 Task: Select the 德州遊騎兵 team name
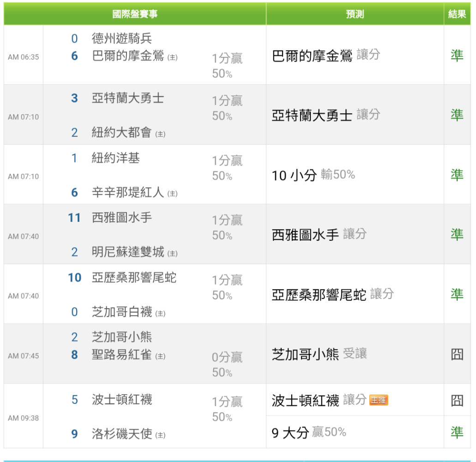[122, 38]
